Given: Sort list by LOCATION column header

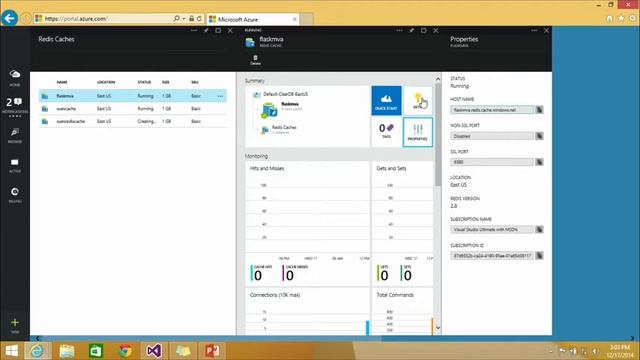Looking at the screenshot, I should point(106,82).
